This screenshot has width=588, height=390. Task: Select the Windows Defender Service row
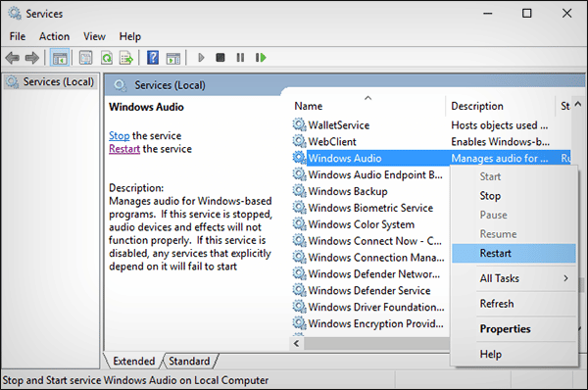point(370,290)
